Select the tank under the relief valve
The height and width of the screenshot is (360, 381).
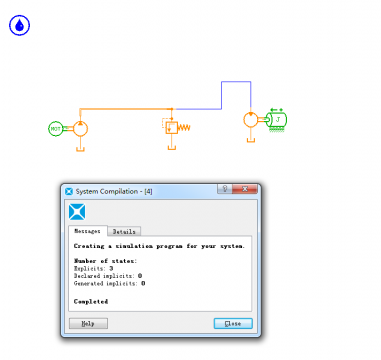172,147
